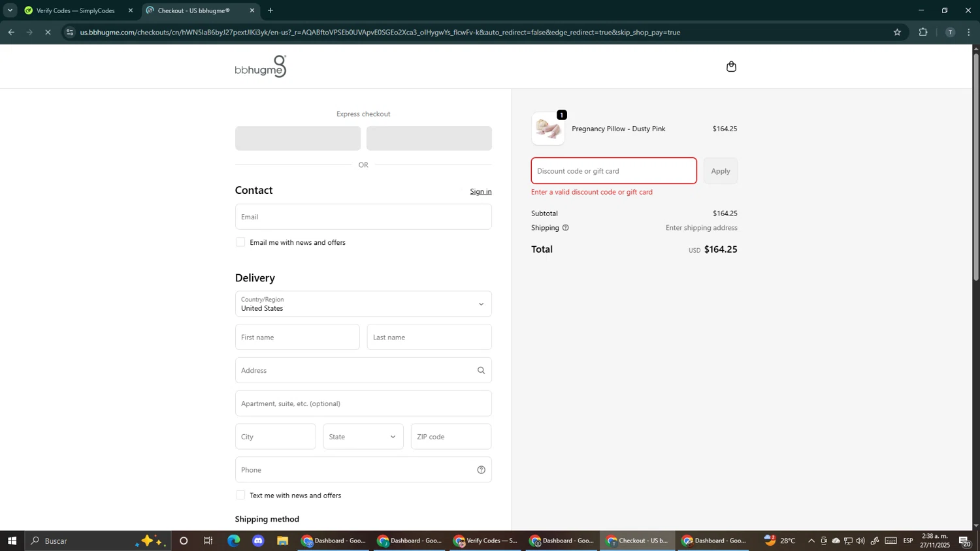Open Windows Start menu
This screenshot has height=551, width=980.
point(12,541)
